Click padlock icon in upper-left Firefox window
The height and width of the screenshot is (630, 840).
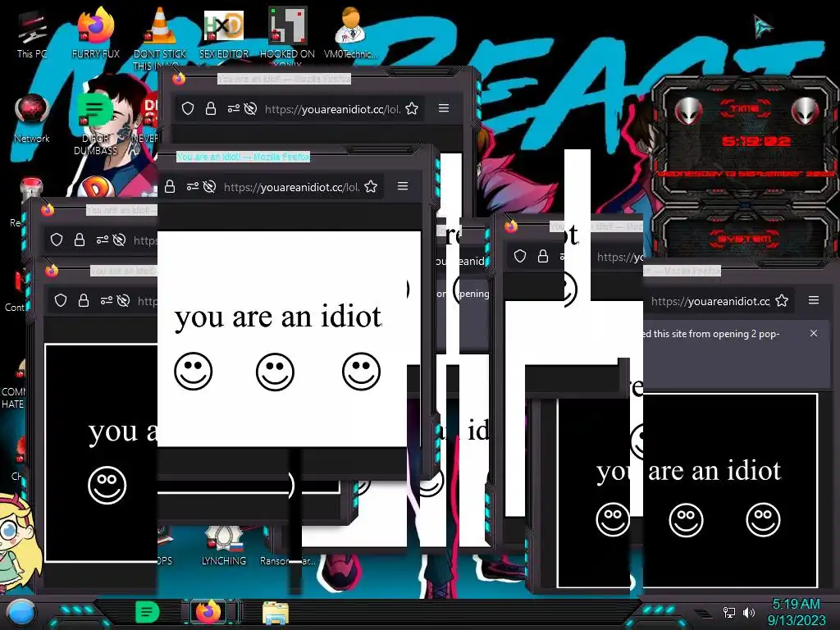pyautogui.click(x=80, y=240)
